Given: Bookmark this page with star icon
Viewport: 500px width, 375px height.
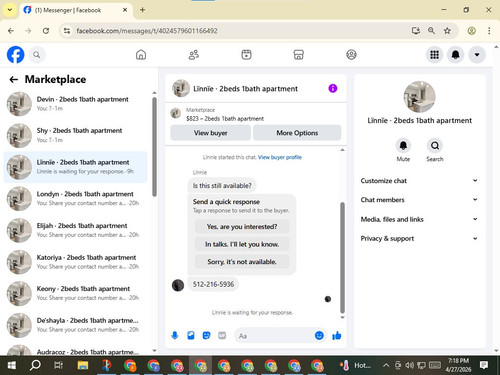Looking at the screenshot, I should click(447, 31).
